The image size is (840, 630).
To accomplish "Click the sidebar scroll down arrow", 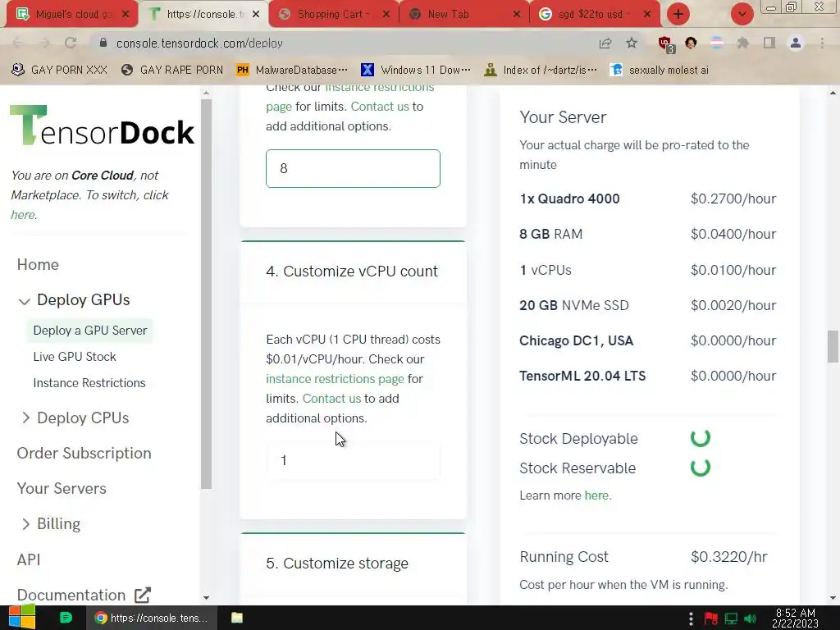I will [206, 598].
